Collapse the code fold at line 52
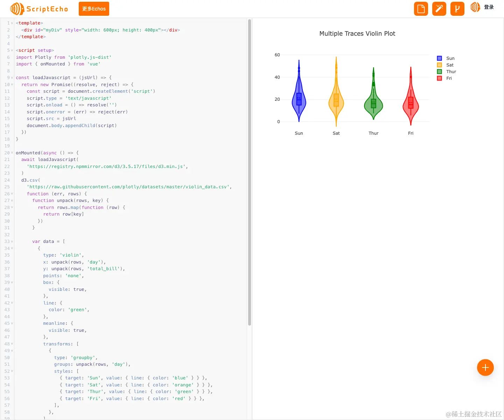Image resolution: width=504 pixels, height=420 pixels. 12,371
